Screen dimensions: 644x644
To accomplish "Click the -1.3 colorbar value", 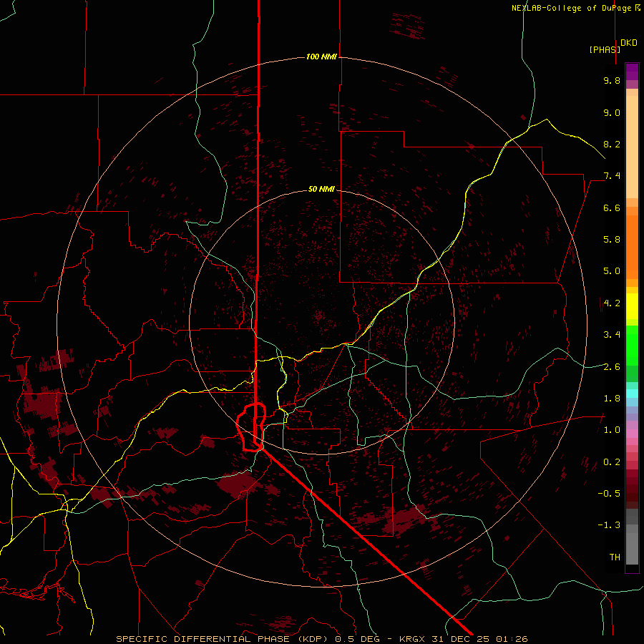I will [x=609, y=525].
